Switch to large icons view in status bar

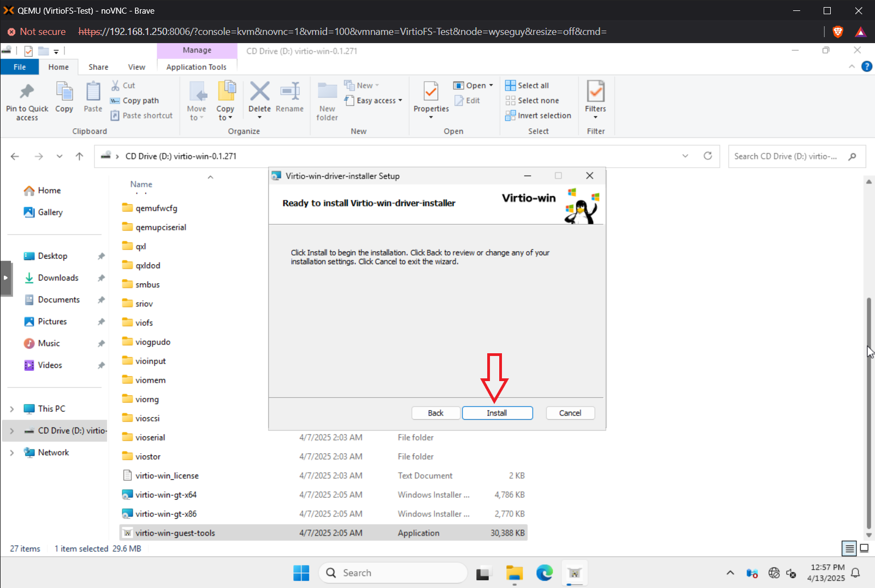point(864,548)
